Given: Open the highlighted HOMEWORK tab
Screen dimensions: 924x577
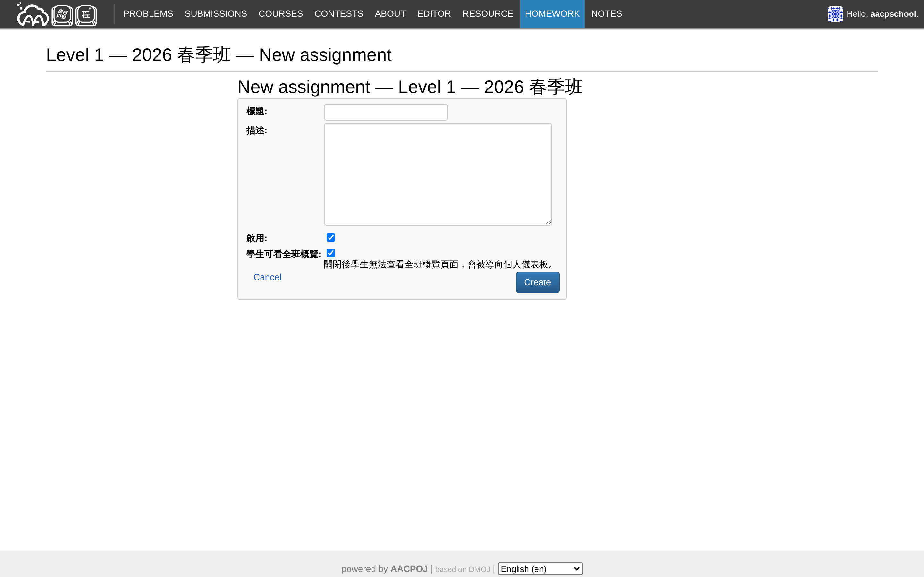Looking at the screenshot, I should click(x=552, y=14).
